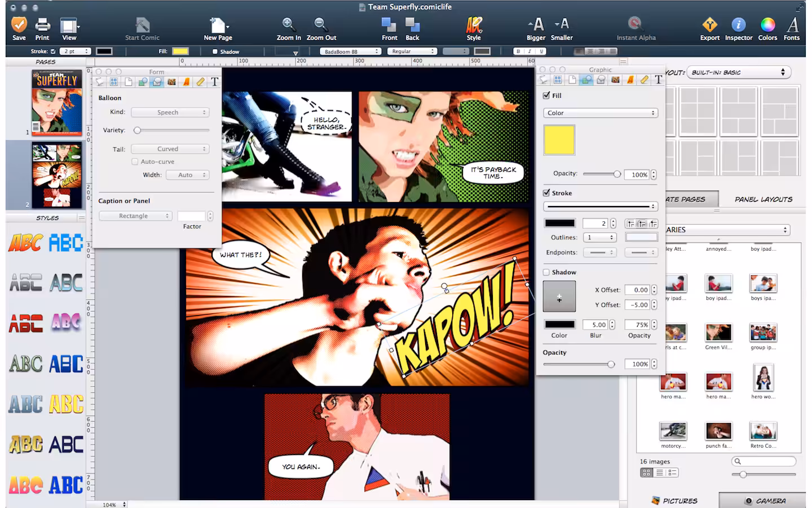The width and height of the screenshot is (812, 508).
Task: Toggle italic in the format bar
Action: click(530, 51)
